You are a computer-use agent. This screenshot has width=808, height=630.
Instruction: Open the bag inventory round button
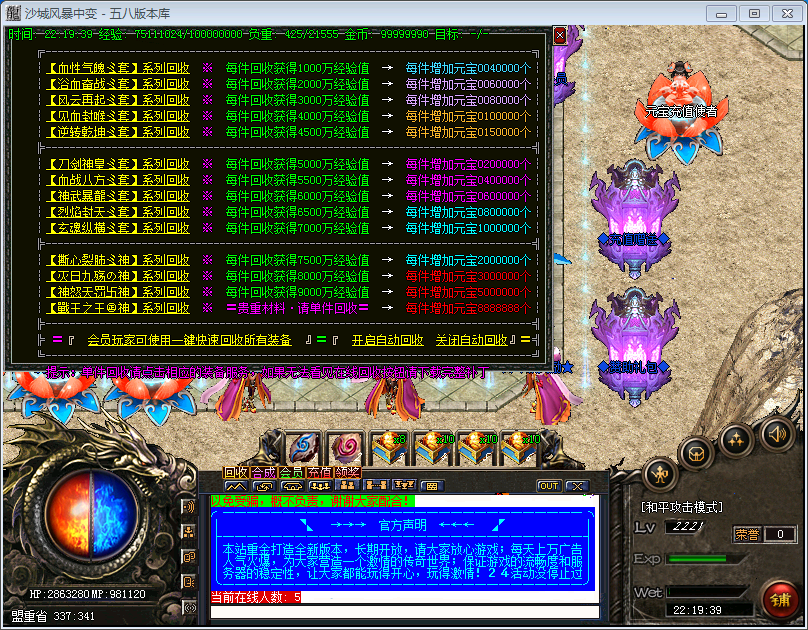click(x=697, y=454)
